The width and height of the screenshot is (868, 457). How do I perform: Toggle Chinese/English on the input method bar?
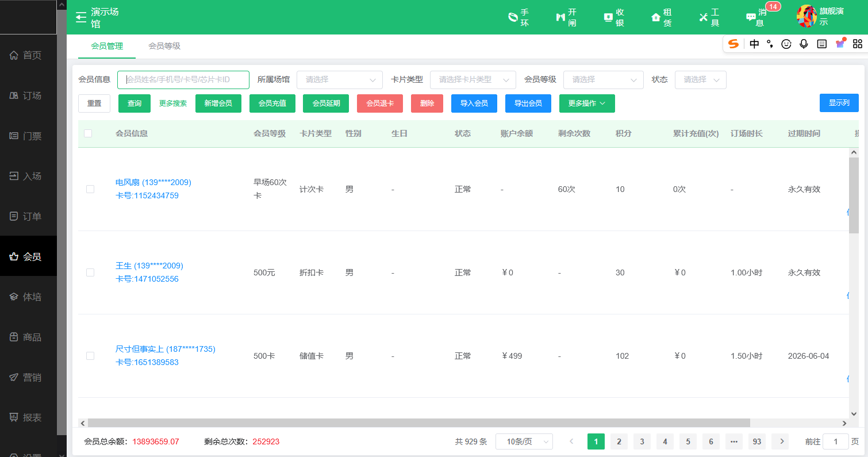754,44
